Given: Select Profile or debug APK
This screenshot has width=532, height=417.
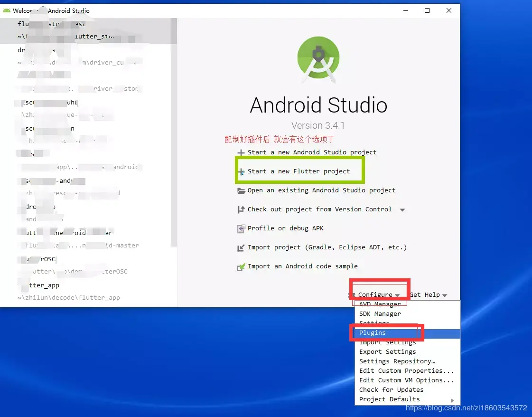Looking at the screenshot, I should tap(285, 228).
